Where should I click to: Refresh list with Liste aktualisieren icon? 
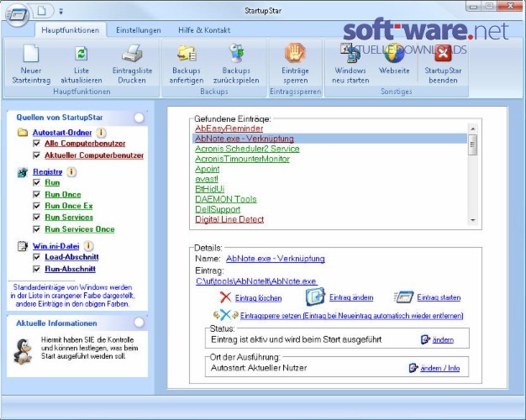tap(82, 53)
